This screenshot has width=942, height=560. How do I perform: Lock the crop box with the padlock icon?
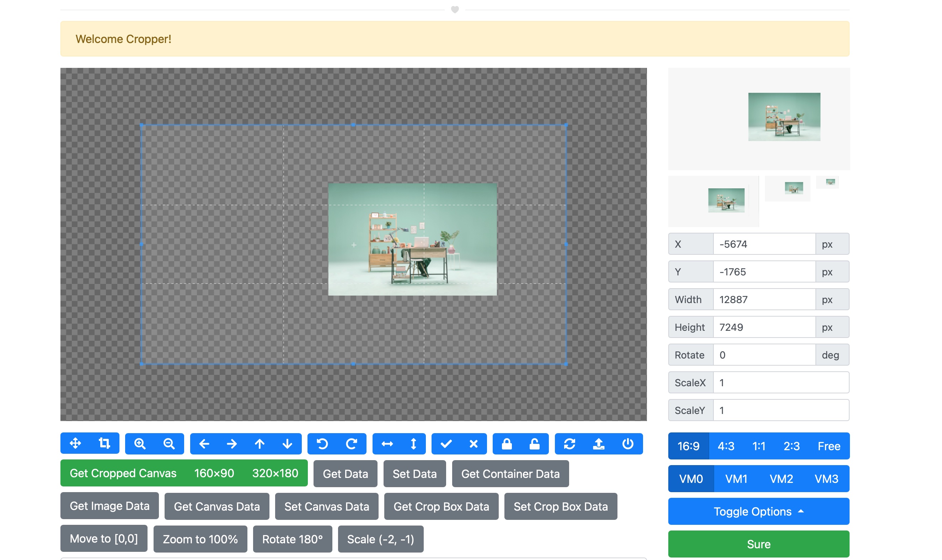(508, 443)
